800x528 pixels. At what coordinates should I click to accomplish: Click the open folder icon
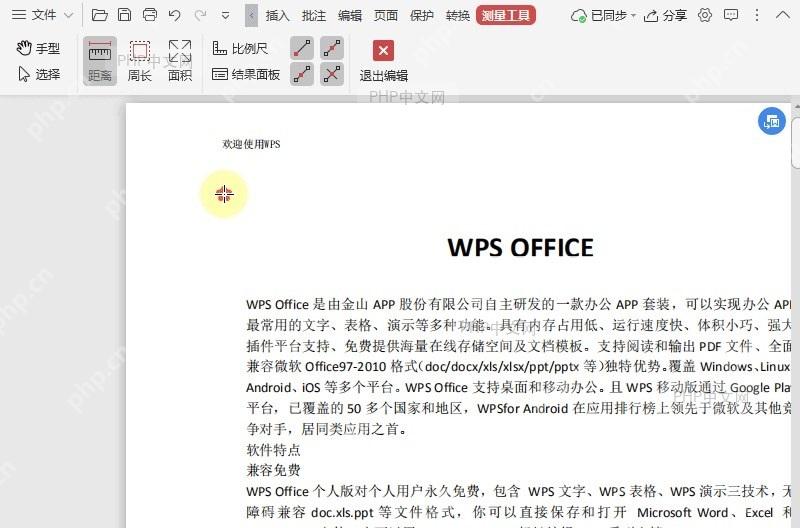[99, 15]
